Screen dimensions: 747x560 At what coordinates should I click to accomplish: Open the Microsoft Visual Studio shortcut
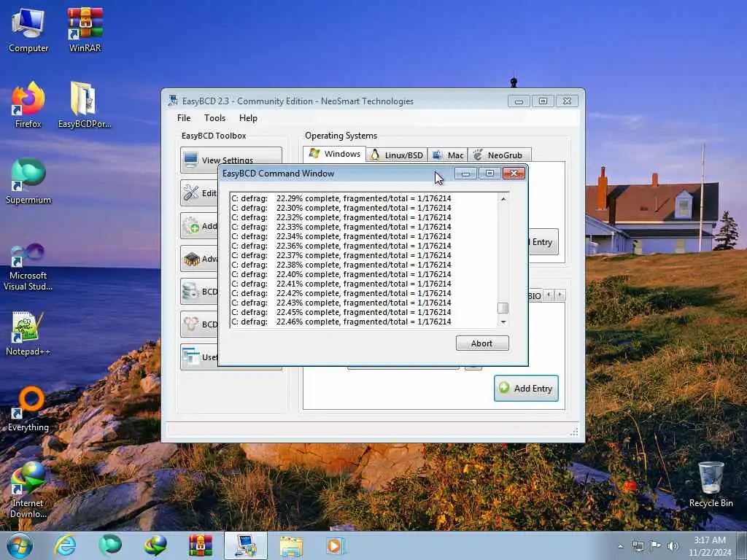point(28,267)
